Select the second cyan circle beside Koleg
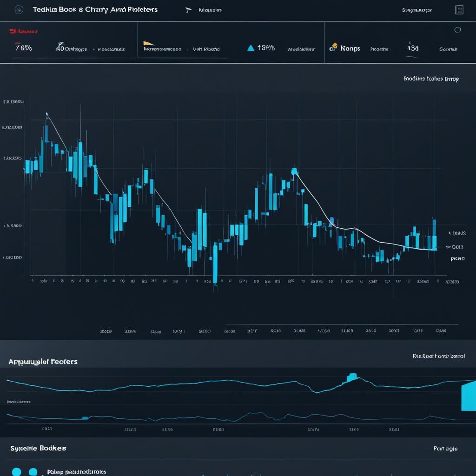Viewport: 476px width, 476px height. 33,472
